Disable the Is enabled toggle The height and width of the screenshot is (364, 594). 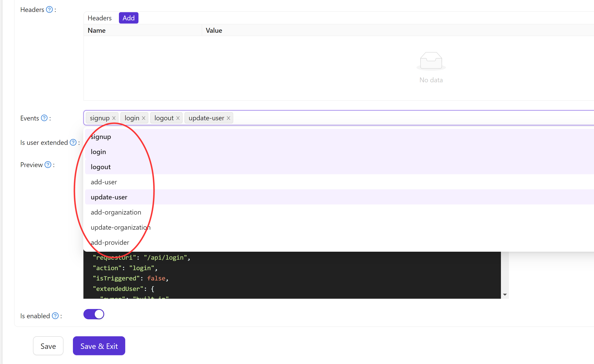pos(94,314)
